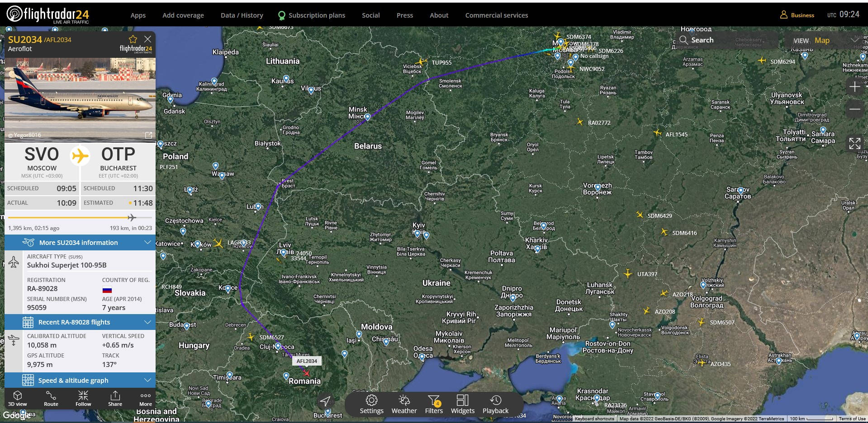This screenshot has height=423, width=868.
Task: Click the Flightradar24 logo
Action: click(x=48, y=15)
